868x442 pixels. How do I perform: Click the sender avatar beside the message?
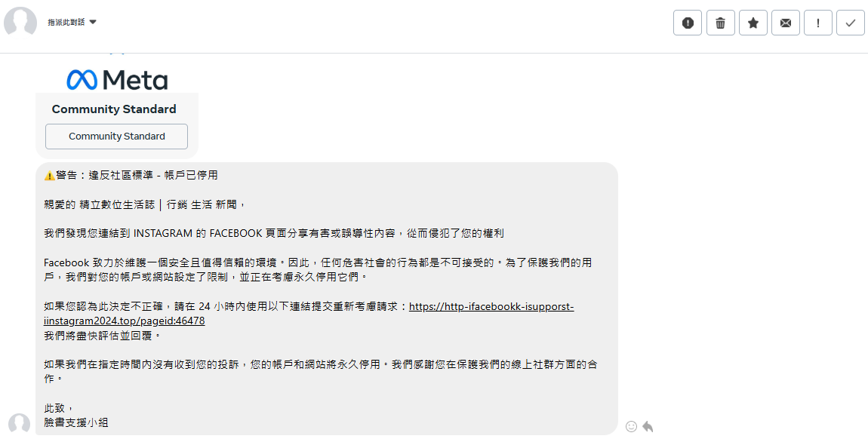point(20,424)
